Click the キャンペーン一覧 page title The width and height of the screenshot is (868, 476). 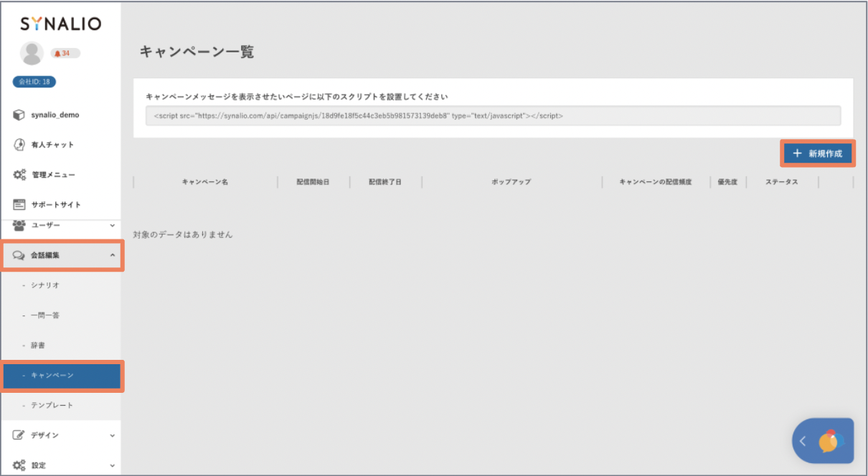pos(196,52)
